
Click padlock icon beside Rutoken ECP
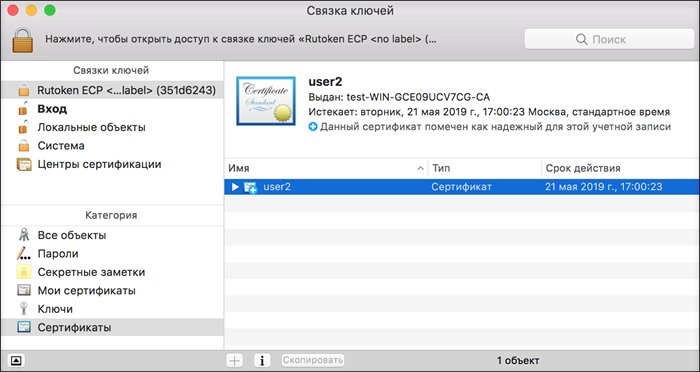click(24, 90)
